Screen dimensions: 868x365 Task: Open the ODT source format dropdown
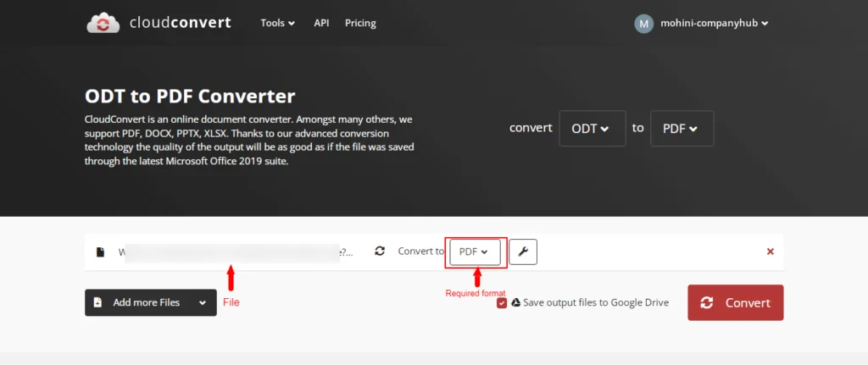(592, 129)
